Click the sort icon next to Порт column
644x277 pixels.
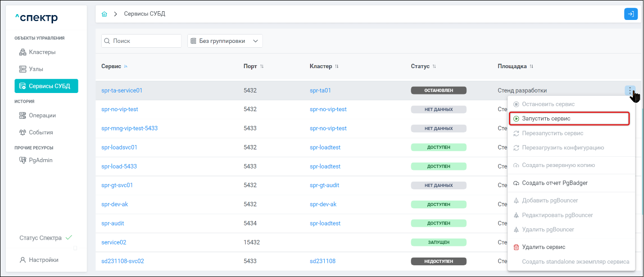[x=262, y=66]
